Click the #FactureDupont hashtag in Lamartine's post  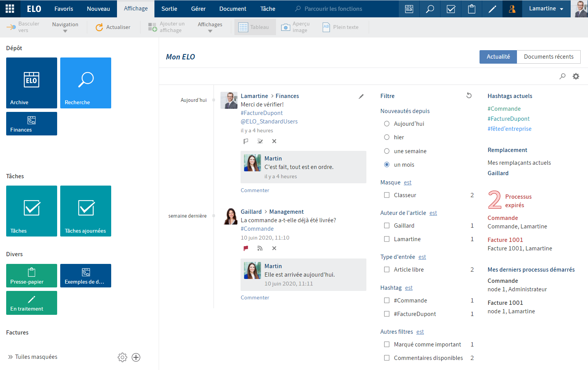262,113
